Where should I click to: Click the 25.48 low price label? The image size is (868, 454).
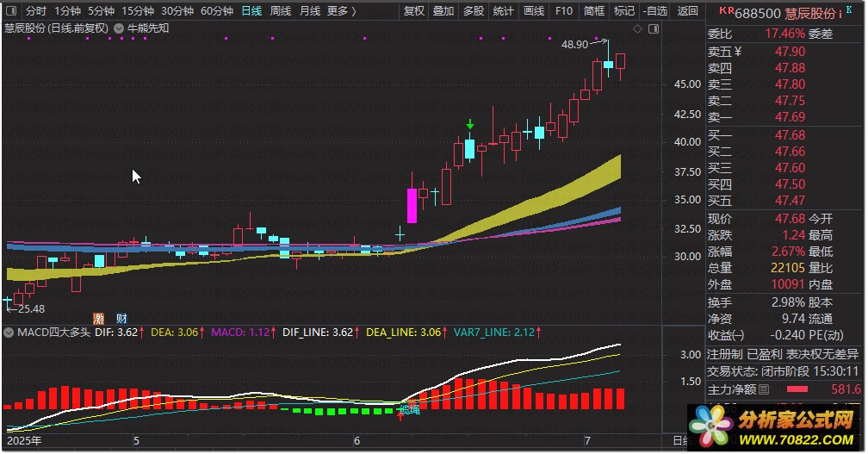coord(32,309)
